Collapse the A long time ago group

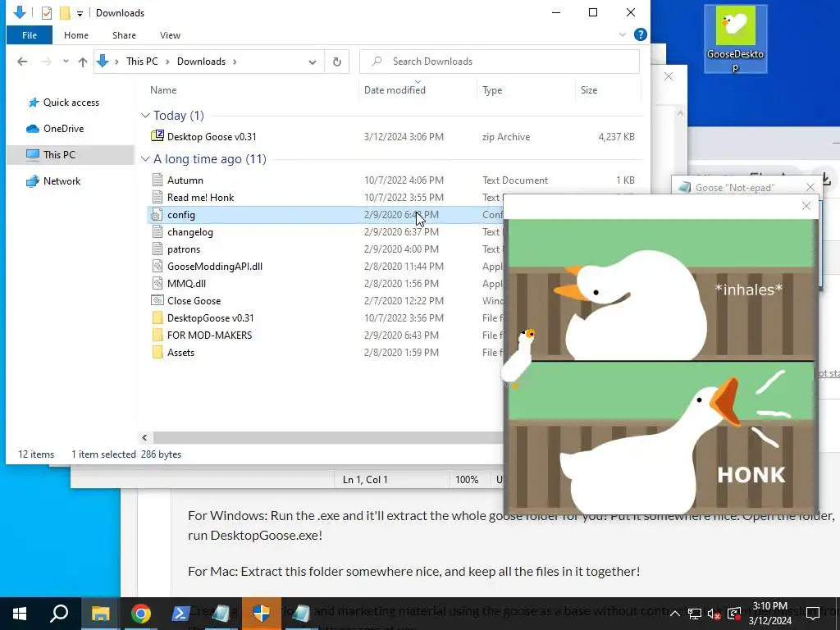click(145, 159)
